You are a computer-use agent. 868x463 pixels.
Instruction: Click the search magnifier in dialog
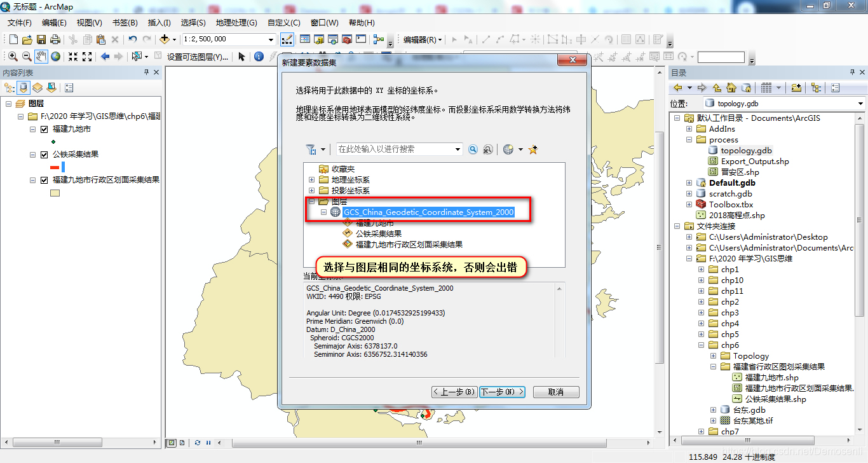pyautogui.click(x=473, y=149)
